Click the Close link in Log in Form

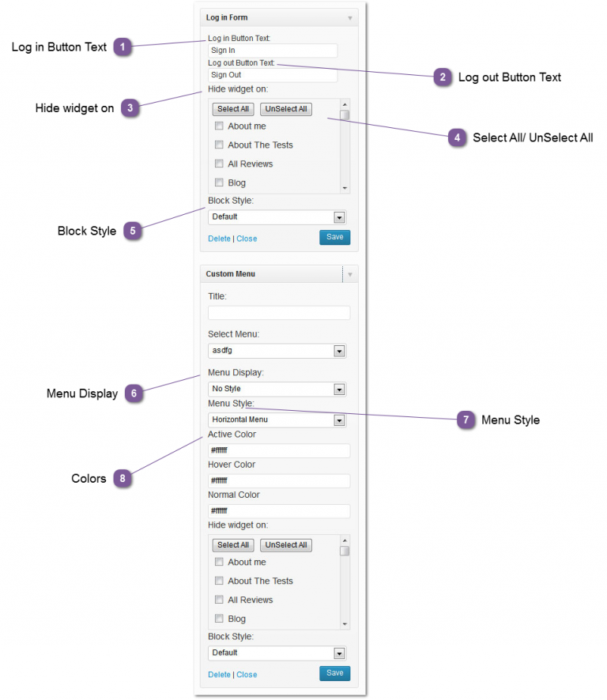click(246, 238)
